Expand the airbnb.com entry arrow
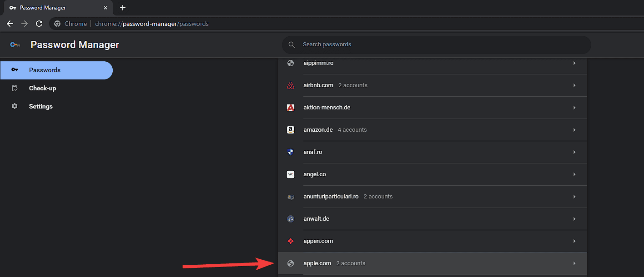This screenshot has width=644, height=277. click(574, 85)
